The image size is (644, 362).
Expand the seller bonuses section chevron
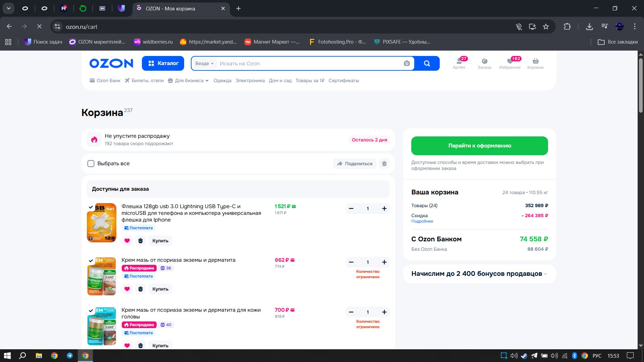click(545, 274)
